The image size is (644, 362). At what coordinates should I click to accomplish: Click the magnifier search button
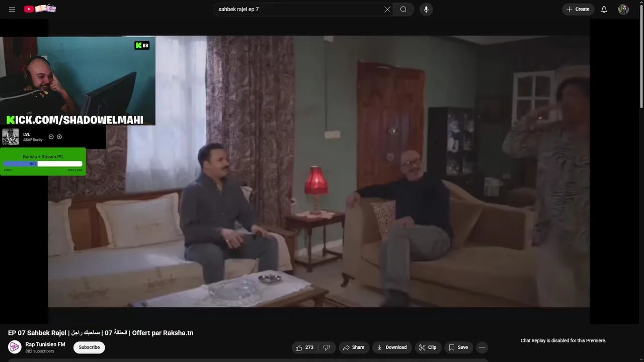(404, 9)
